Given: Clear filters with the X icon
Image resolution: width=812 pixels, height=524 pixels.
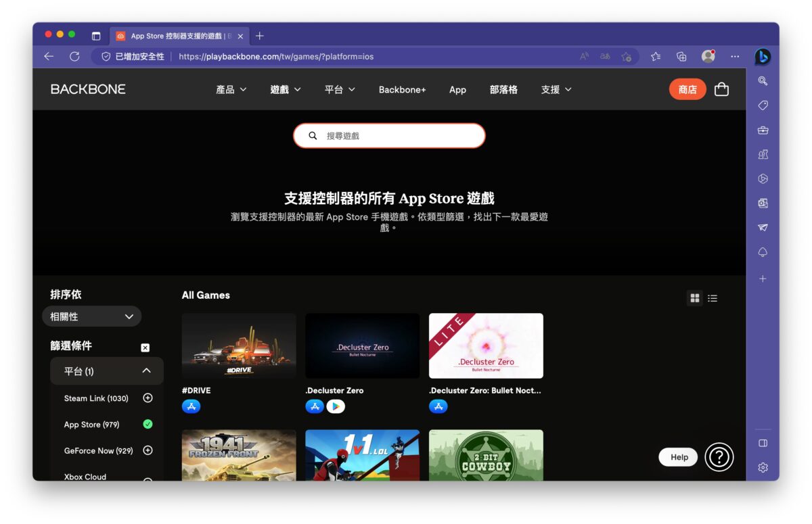Looking at the screenshot, I should pos(145,348).
